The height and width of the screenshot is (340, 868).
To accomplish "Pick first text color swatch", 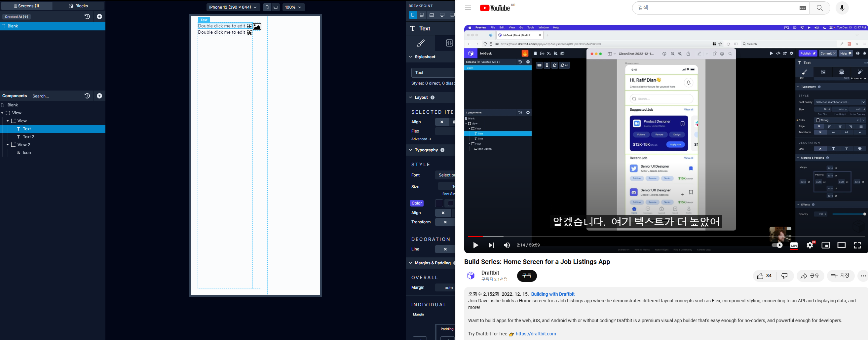I will 439,203.
